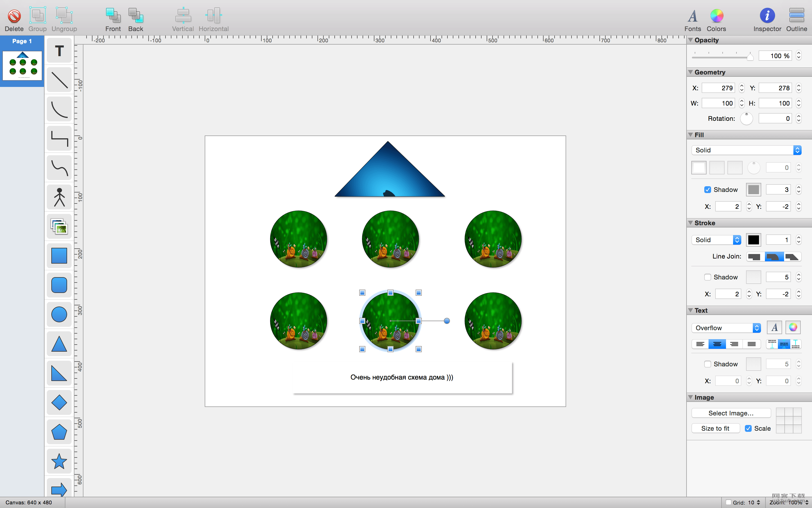This screenshot has height=508, width=812.
Task: Select the star shape tool
Action: (x=59, y=461)
